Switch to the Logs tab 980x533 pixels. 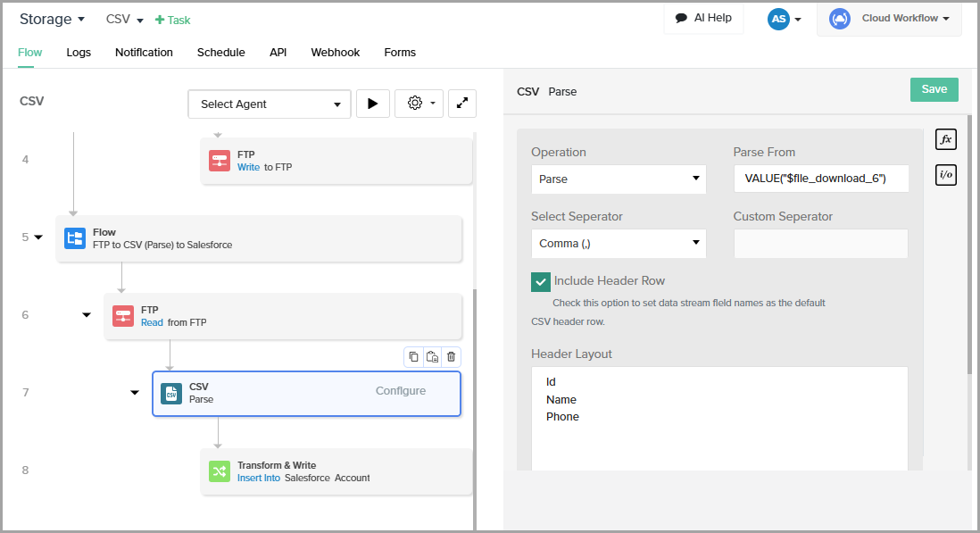(x=79, y=53)
